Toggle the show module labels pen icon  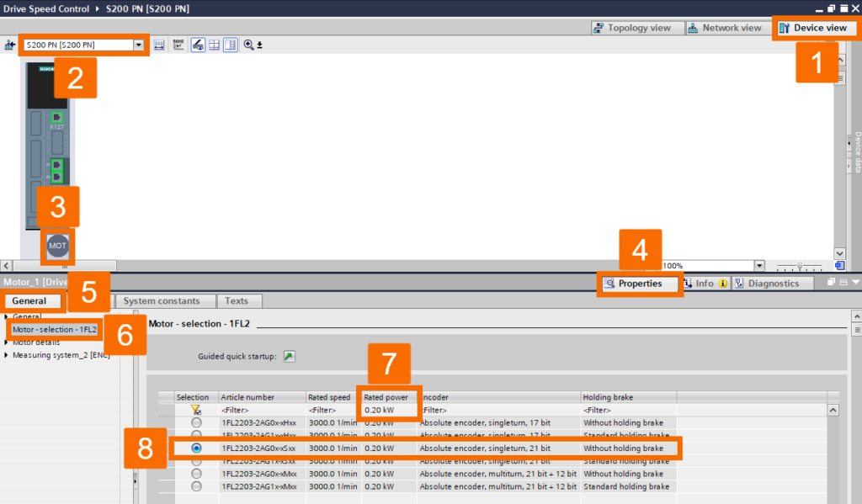pos(198,45)
